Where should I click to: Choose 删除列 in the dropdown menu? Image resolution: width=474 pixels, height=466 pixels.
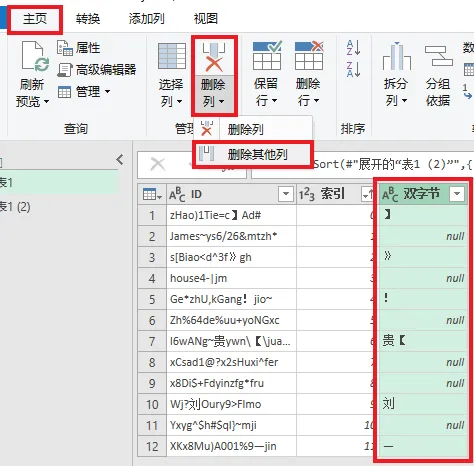tap(253, 129)
